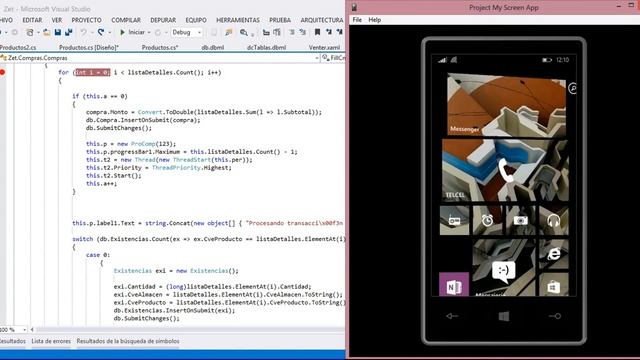Open the FillCr member navigation dropdown
640x360 pixels.
[x=333, y=58]
